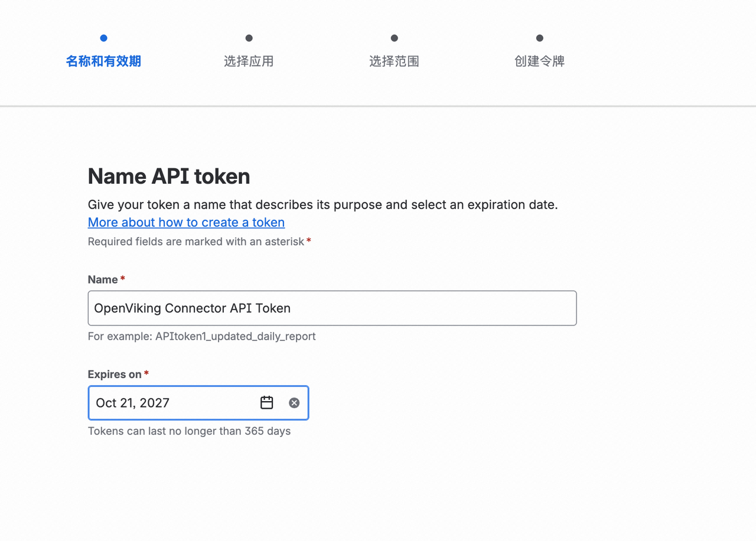This screenshot has height=541, width=756.
Task: Clear the Expires on date field
Action: (x=294, y=403)
